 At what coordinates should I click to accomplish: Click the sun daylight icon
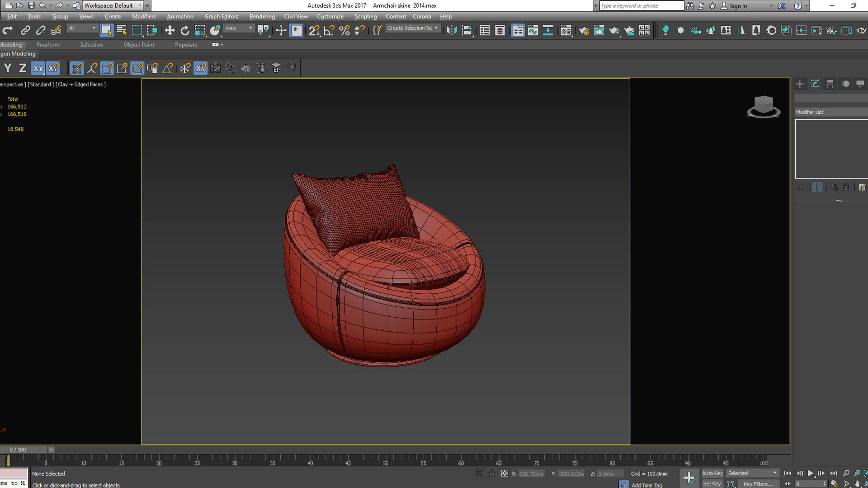[680, 30]
